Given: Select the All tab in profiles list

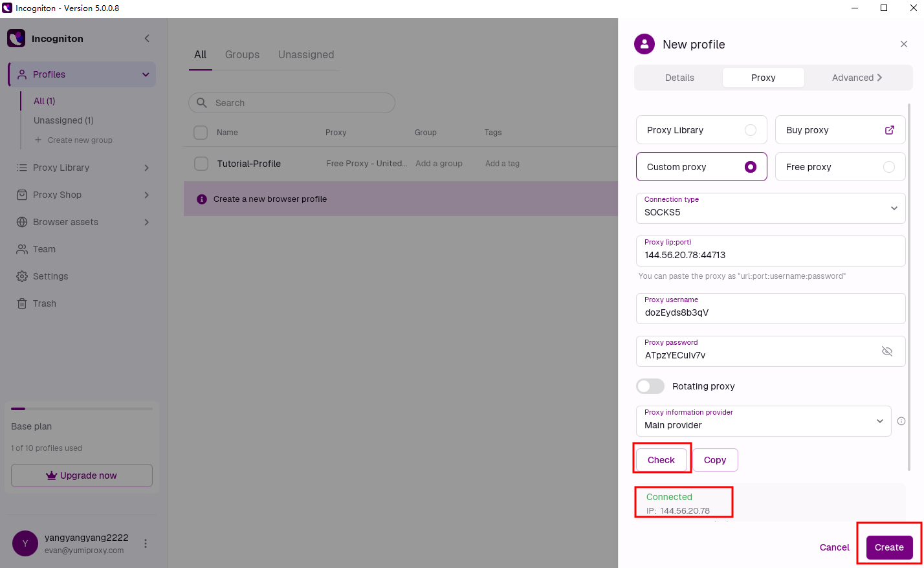Looking at the screenshot, I should coord(201,54).
